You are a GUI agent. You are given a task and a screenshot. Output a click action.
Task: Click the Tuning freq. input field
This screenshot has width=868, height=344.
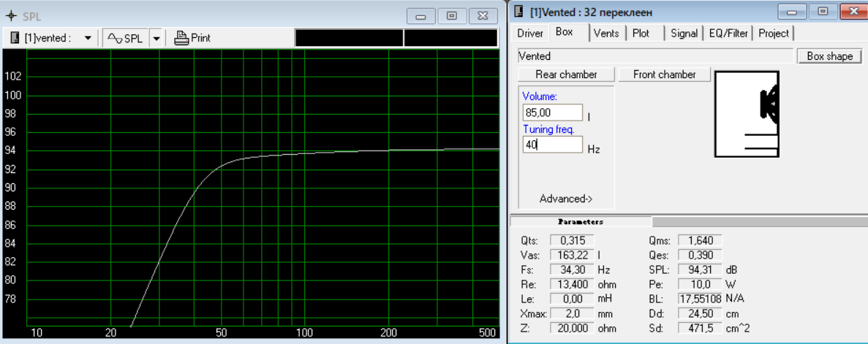tap(553, 145)
